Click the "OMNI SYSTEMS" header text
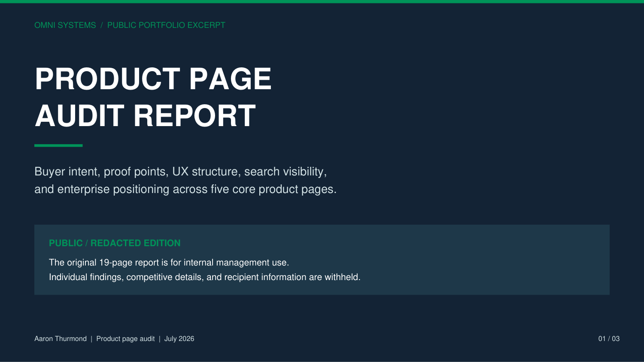 click(x=65, y=25)
